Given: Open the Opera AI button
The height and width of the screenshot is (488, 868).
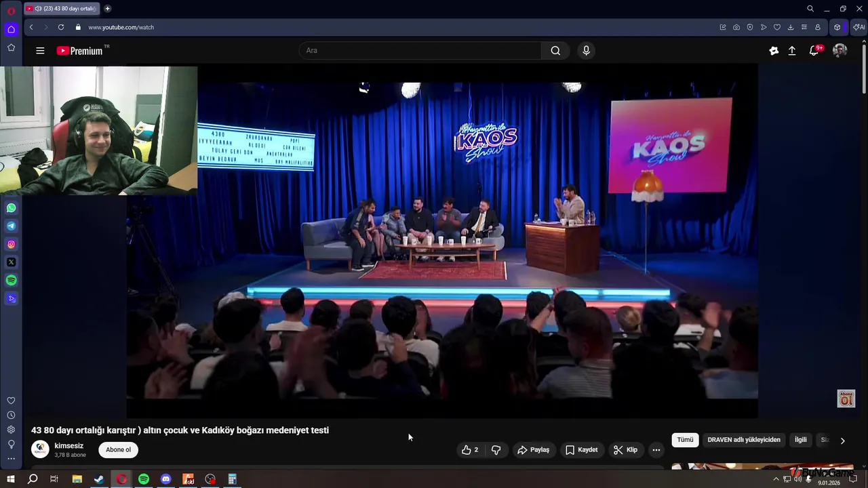Looking at the screenshot, I should coord(859,27).
